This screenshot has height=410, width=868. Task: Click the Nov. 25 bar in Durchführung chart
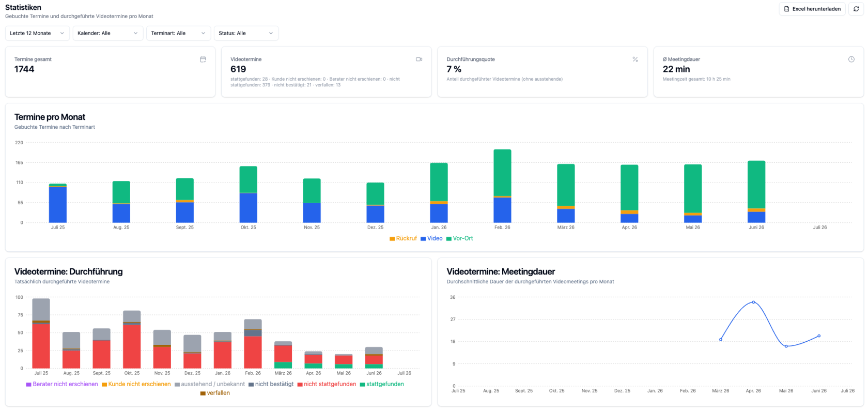click(x=162, y=349)
